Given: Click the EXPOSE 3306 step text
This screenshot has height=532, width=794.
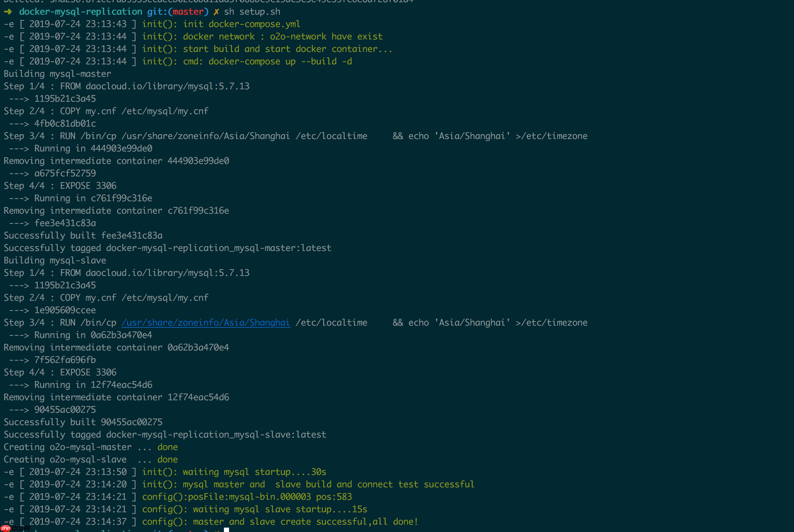Looking at the screenshot, I should click(88, 186).
